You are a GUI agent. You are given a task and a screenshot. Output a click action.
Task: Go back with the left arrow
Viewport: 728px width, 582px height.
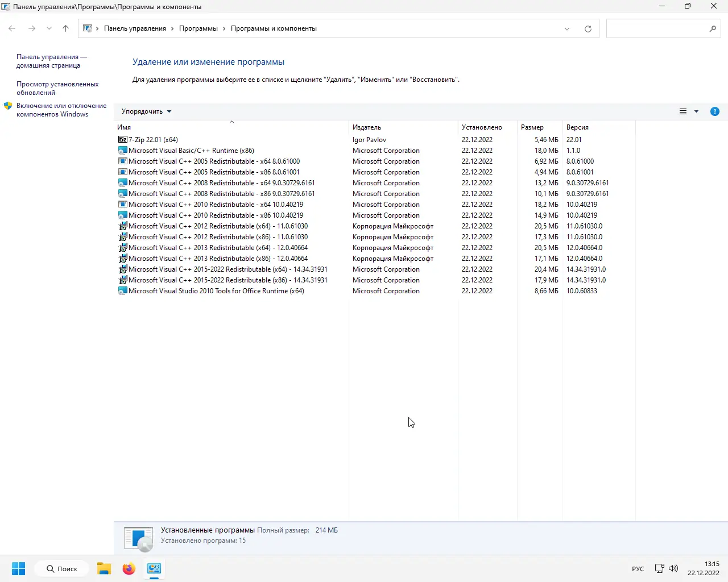pyautogui.click(x=12, y=28)
